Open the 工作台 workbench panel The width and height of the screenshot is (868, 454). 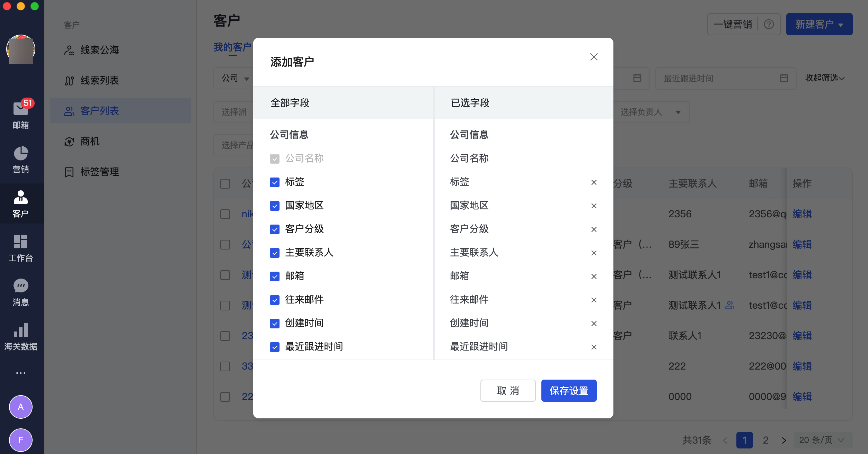pos(20,247)
